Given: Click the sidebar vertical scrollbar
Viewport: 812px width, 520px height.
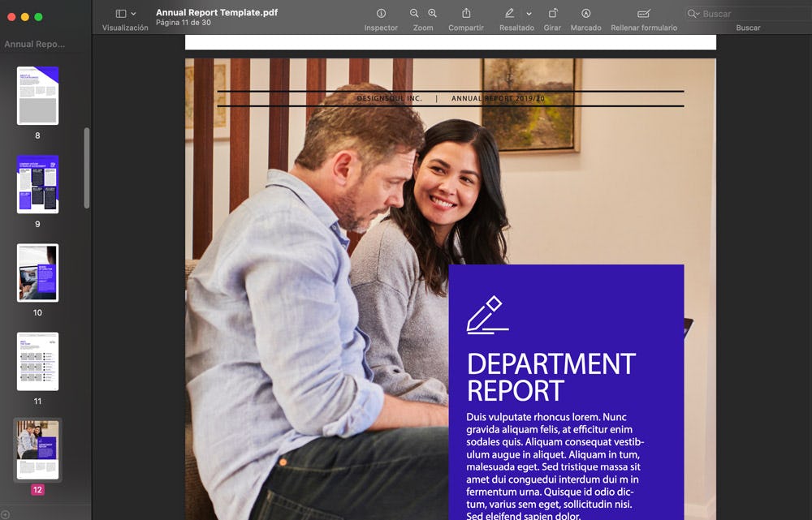Looking at the screenshot, I should coord(87,168).
